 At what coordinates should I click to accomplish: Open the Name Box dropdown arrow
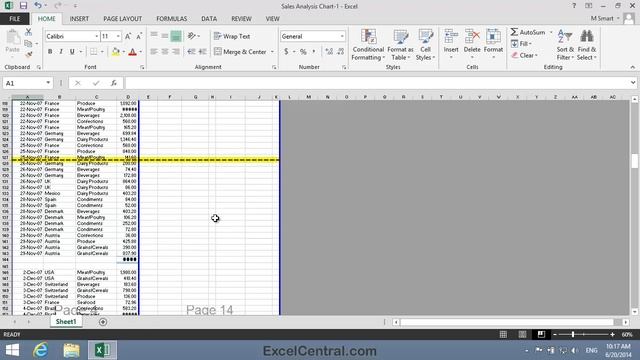(48, 83)
